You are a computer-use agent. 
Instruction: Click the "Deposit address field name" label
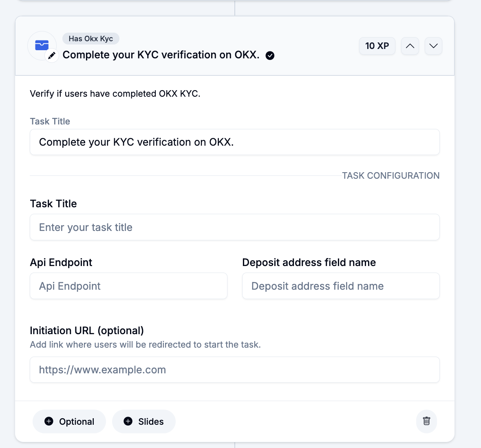click(x=309, y=262)
